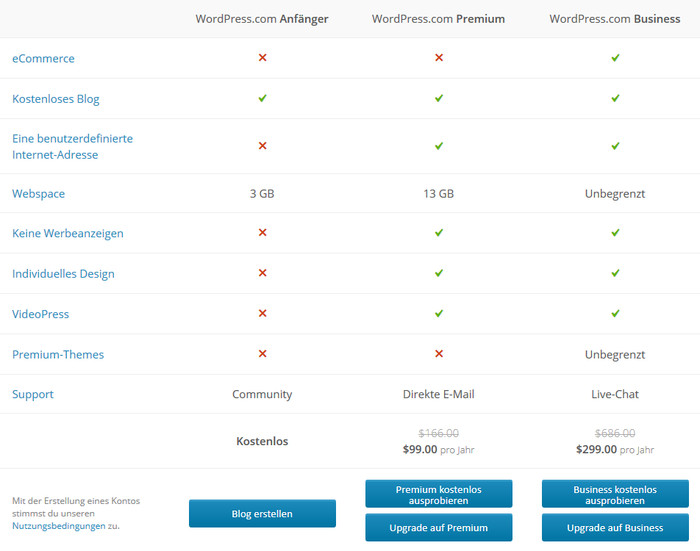Click Business kostenlos ausprobieren button

click(x=615, y=494)
